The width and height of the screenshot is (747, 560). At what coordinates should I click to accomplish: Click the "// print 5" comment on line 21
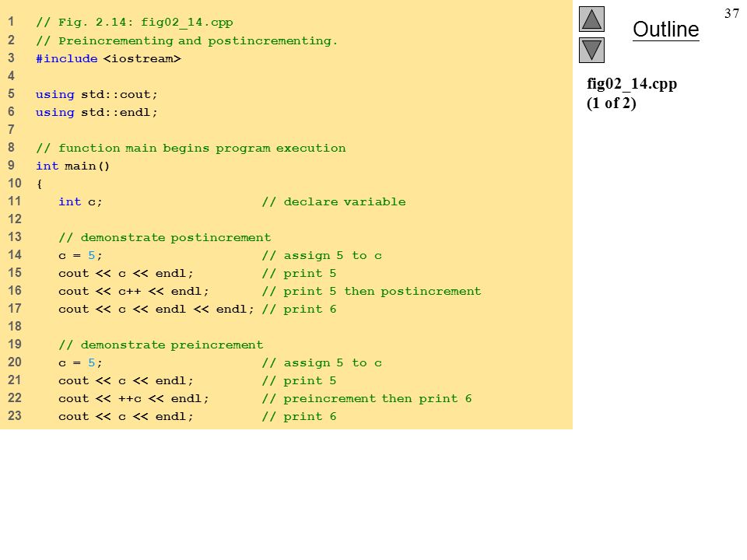[299, 381]
